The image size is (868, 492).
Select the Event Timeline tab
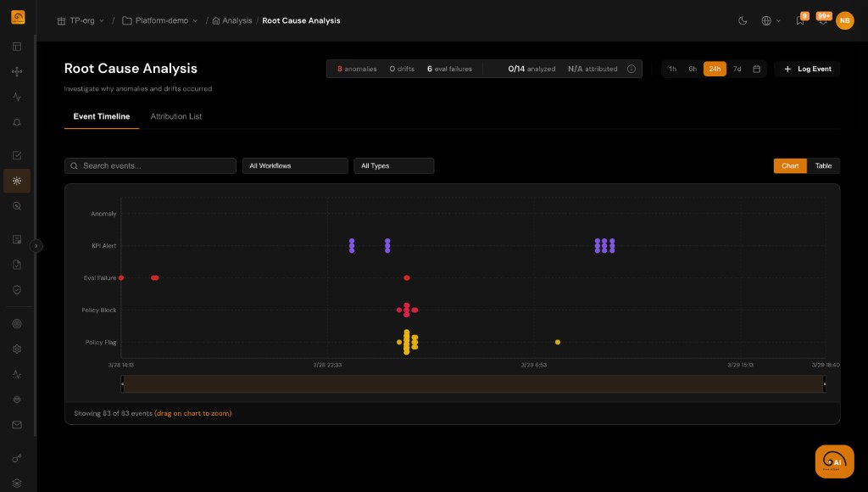(x=101, y=116)
